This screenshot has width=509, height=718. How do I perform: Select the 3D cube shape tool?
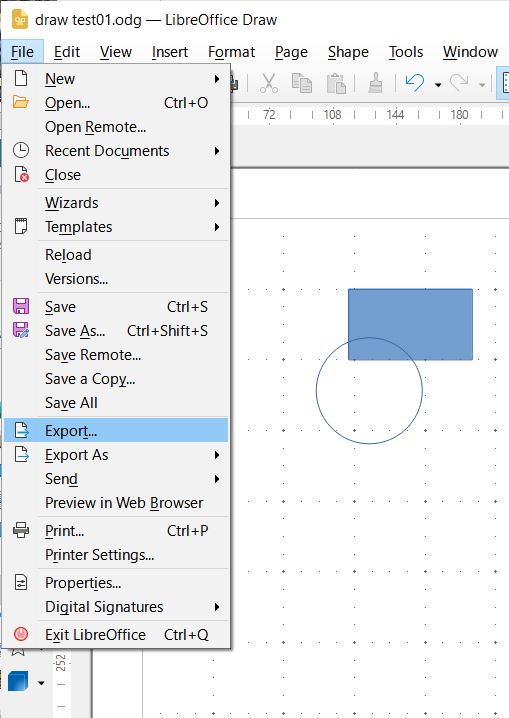point(18,681)
